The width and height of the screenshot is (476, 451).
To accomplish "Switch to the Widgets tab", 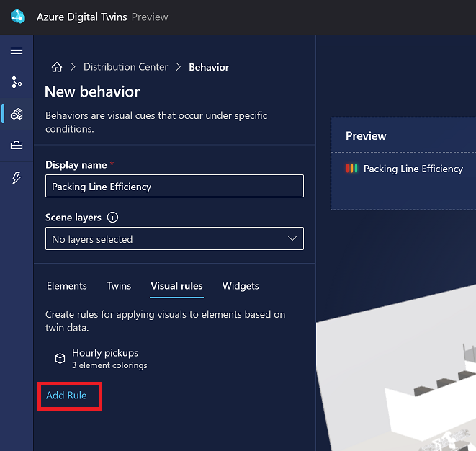I will point(241,286).
